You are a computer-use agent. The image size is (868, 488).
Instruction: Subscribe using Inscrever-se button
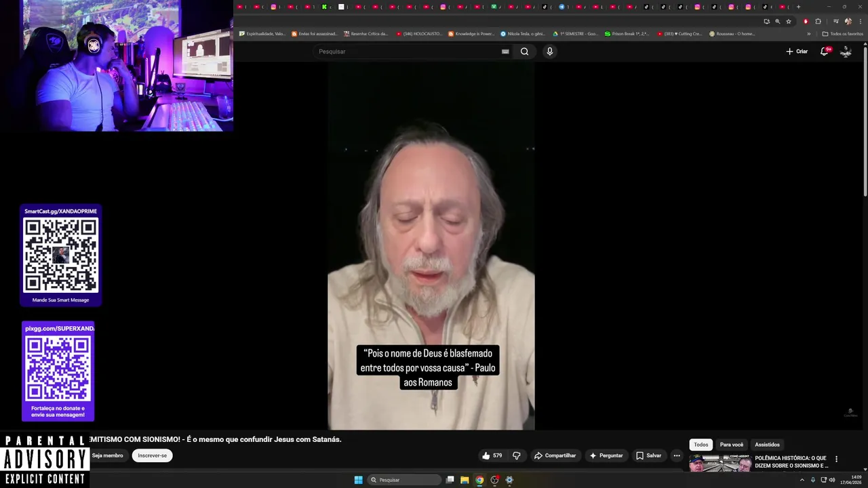(x=152, y=455)
